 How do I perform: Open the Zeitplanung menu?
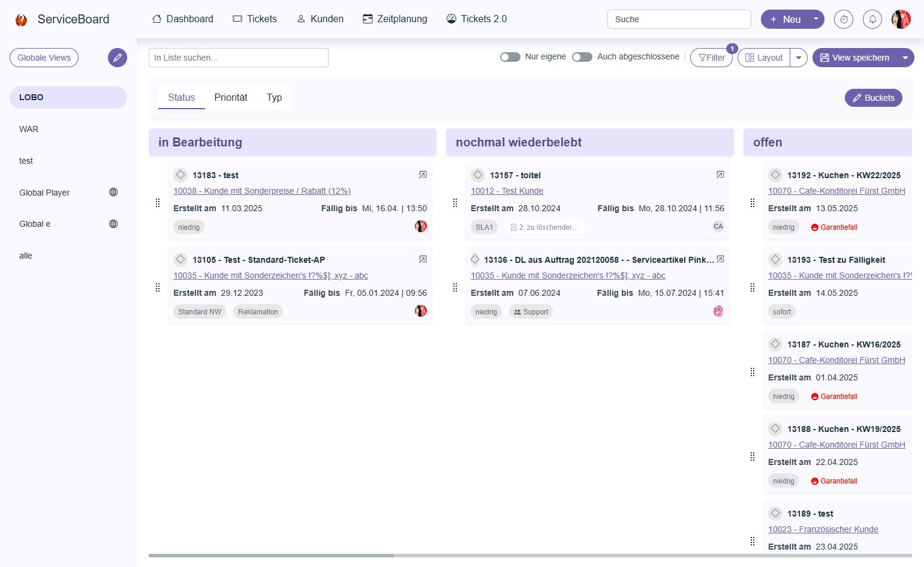click(395, 19)
